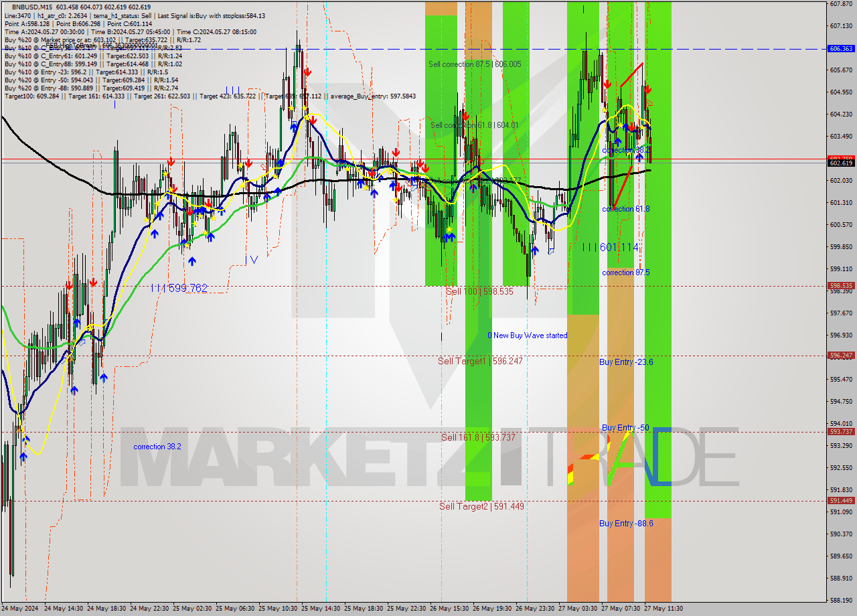Click the '24 May 18:30' time axis label

coord(106,609)
